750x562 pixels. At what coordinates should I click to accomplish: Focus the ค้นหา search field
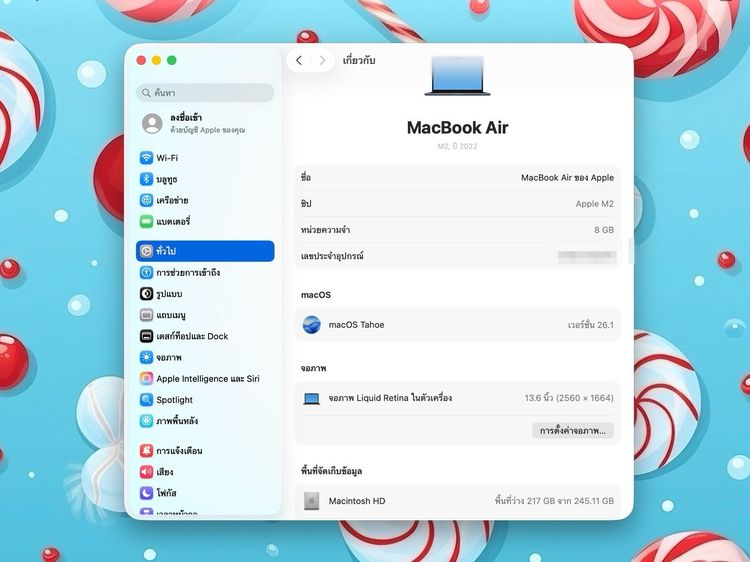tap(206, 92)
